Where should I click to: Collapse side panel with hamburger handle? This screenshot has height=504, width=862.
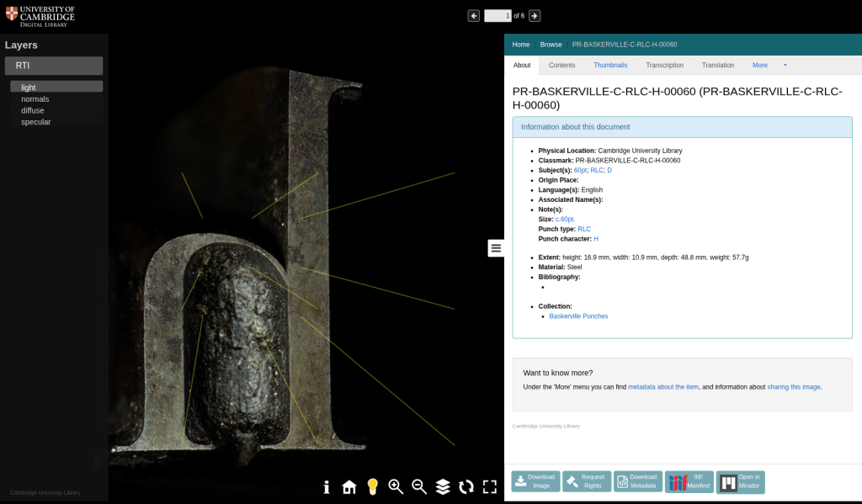(496, 247)
